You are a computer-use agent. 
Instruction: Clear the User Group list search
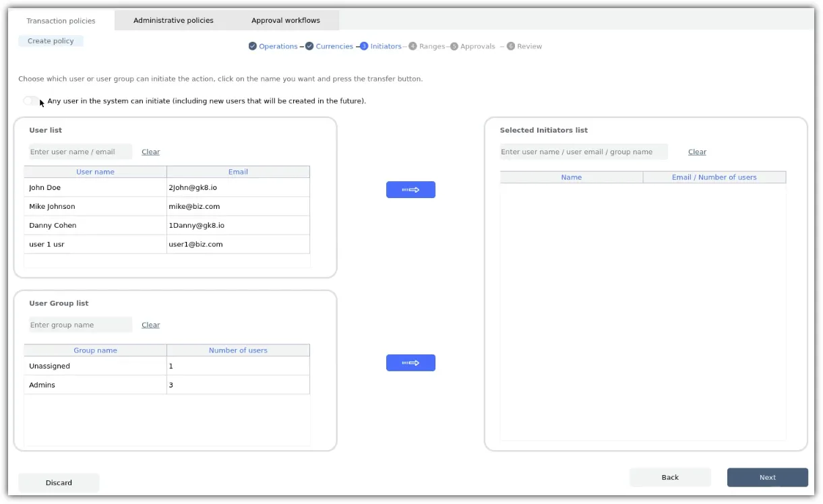151,325
